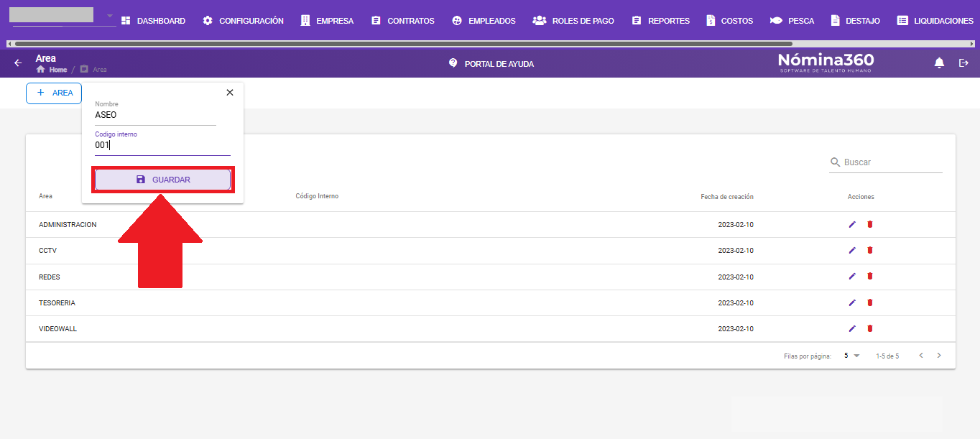Edit the REDES area
The height and width of the screenshot is (439, 980).
(x=852, y=277)
